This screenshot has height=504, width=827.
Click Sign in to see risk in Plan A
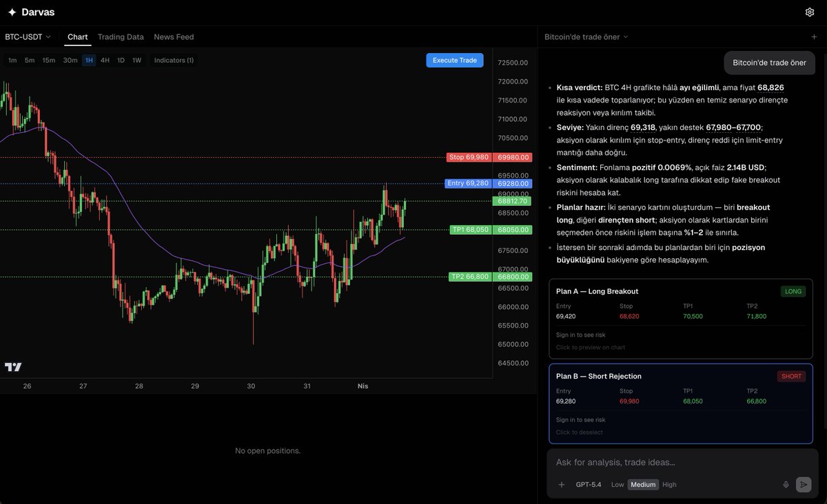pyautogui.click(x=581, y=335)
